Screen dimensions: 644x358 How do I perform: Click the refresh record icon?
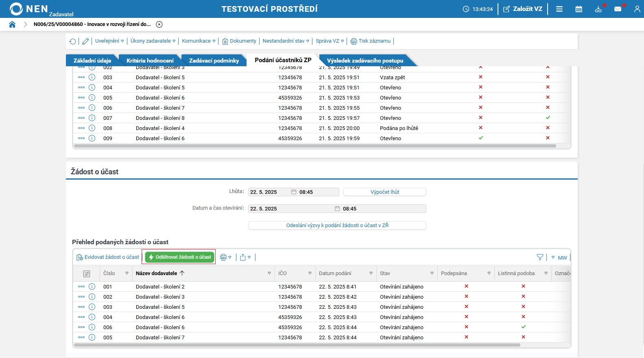point(73,41)
